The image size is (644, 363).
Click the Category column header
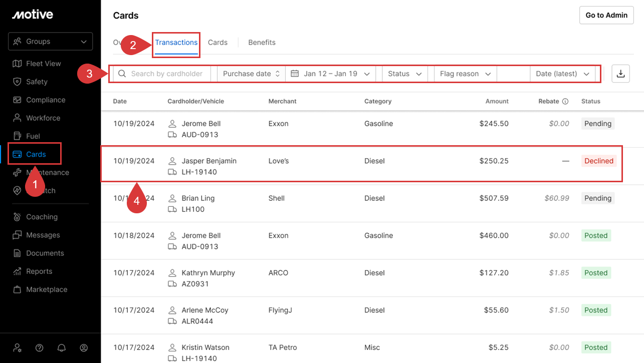(x=378, y=101)
